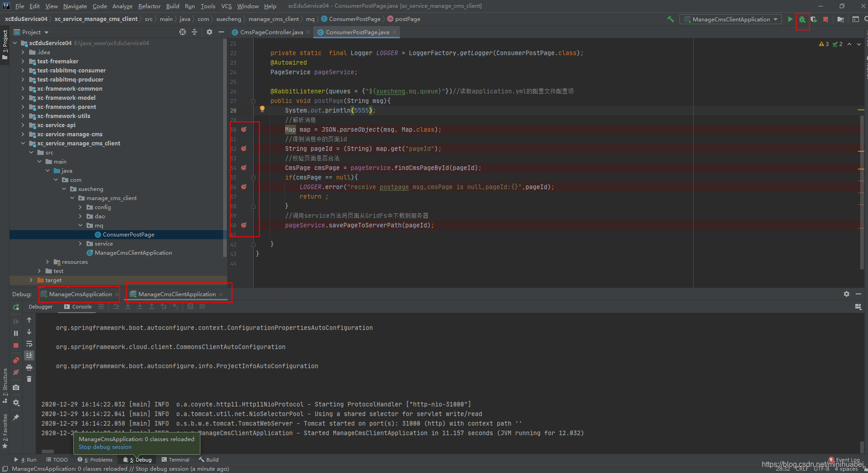
Task: Toggle breakpoint on line 32
Action: click(x=244, y=149)
